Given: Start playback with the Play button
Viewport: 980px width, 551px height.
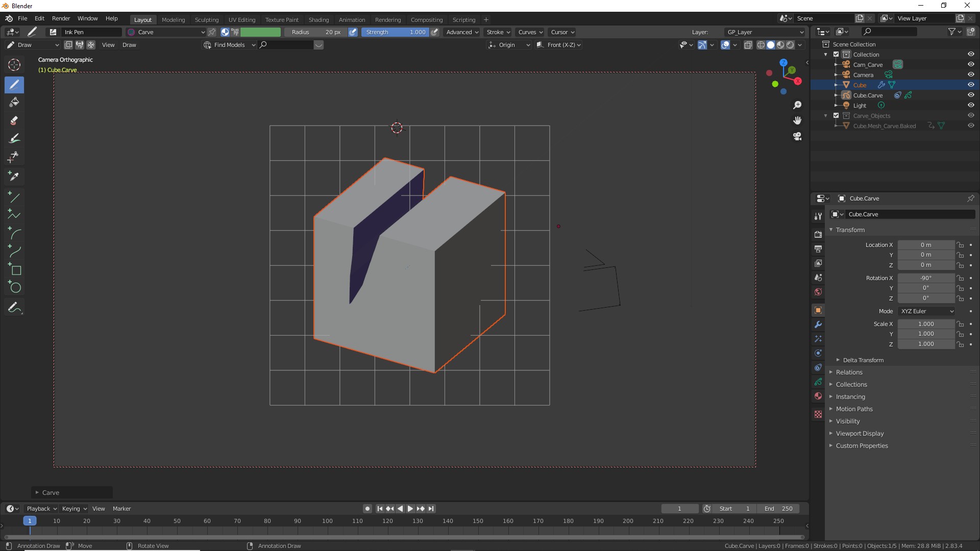Looking at the screenshot, I should click(410, 508).
